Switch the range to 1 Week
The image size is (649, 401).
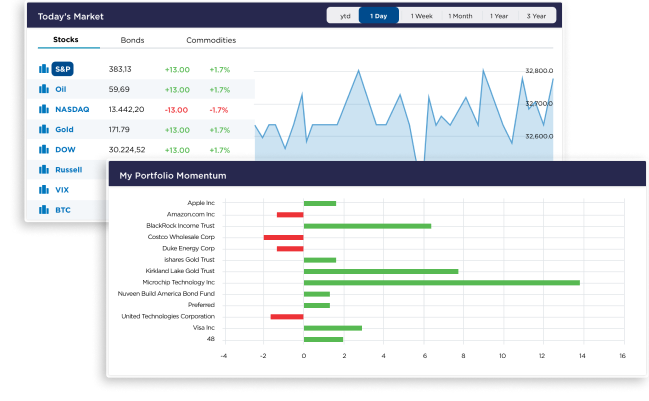pyautogui.click(x=422, y=16)
